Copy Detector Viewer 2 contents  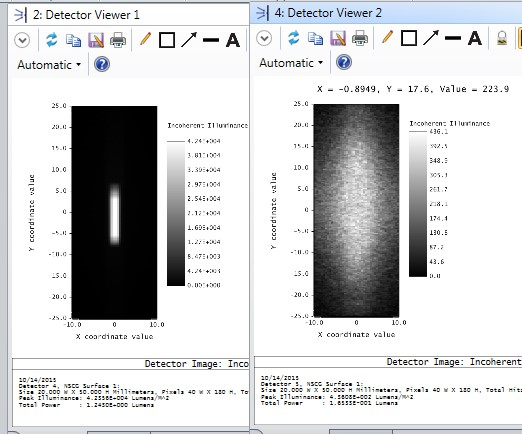click(x=315, y=38)
